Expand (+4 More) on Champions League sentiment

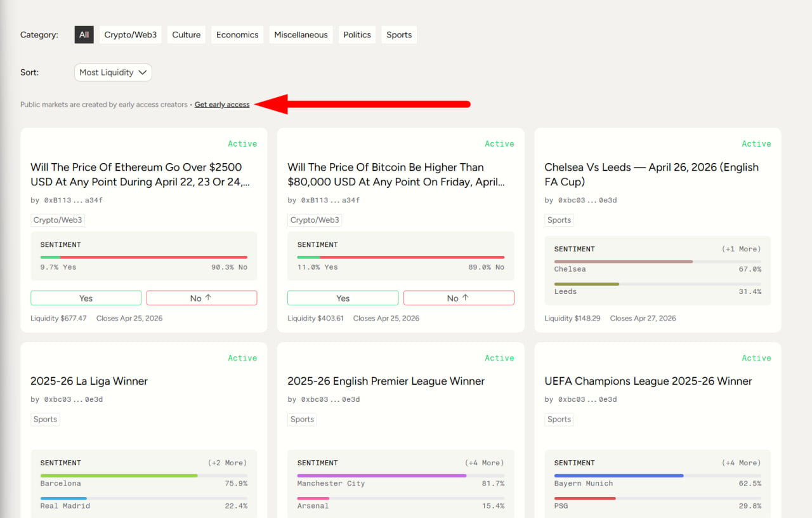(x=741, y=463)
